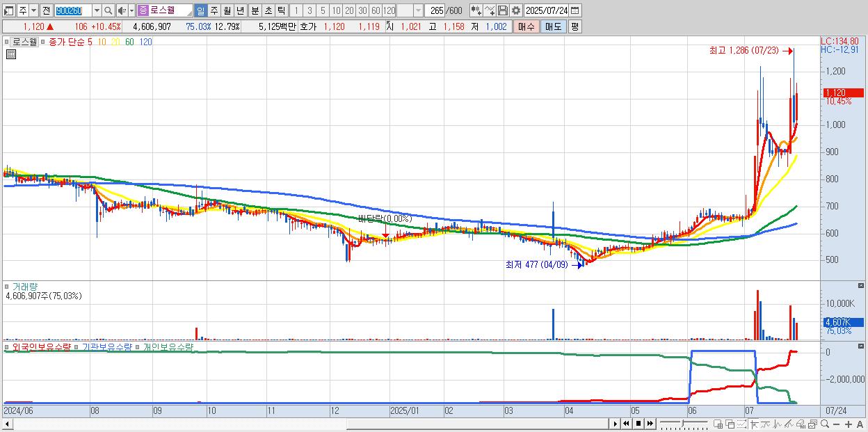The height and width of the screenshot is (432, 868).
Task: Choose the 120 interval button
Action: click(389, 10)
